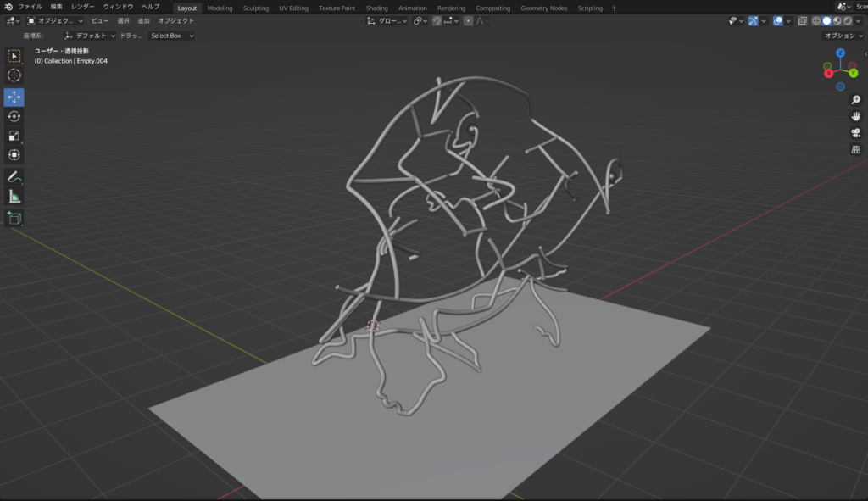
Task: Open the proportional falloff dropdown
Action: [482, 21]
